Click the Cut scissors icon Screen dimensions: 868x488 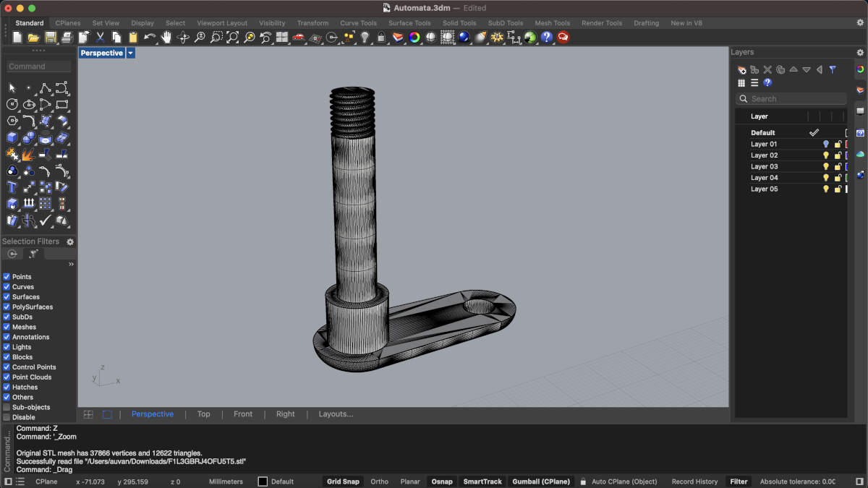[x=101, y=37]
